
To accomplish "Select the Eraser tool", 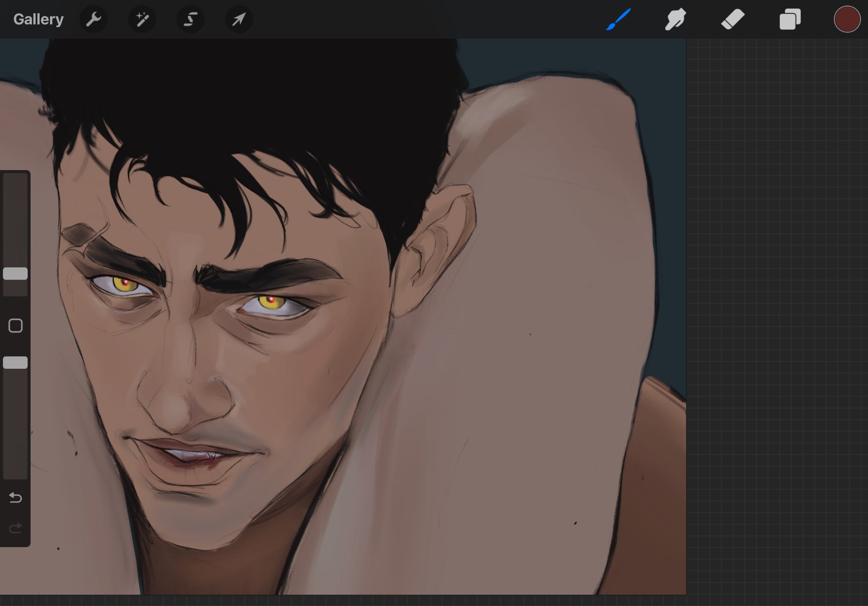I will tap(733, 19).
